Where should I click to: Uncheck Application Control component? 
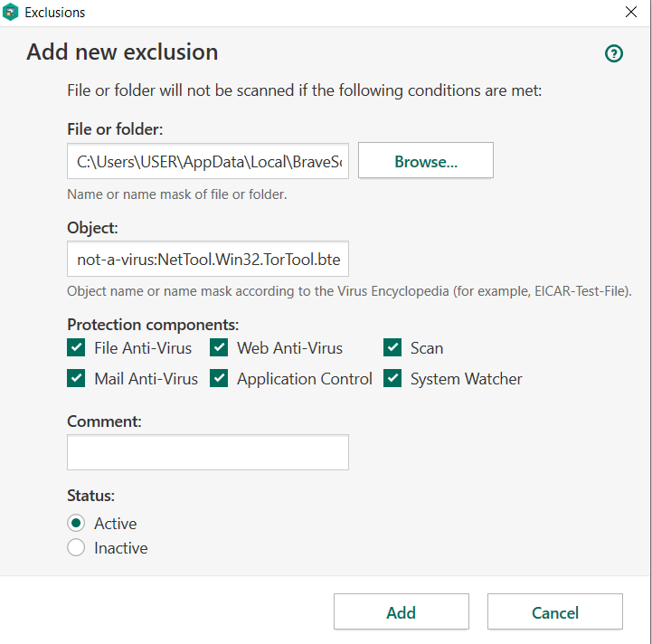point(219,378)
